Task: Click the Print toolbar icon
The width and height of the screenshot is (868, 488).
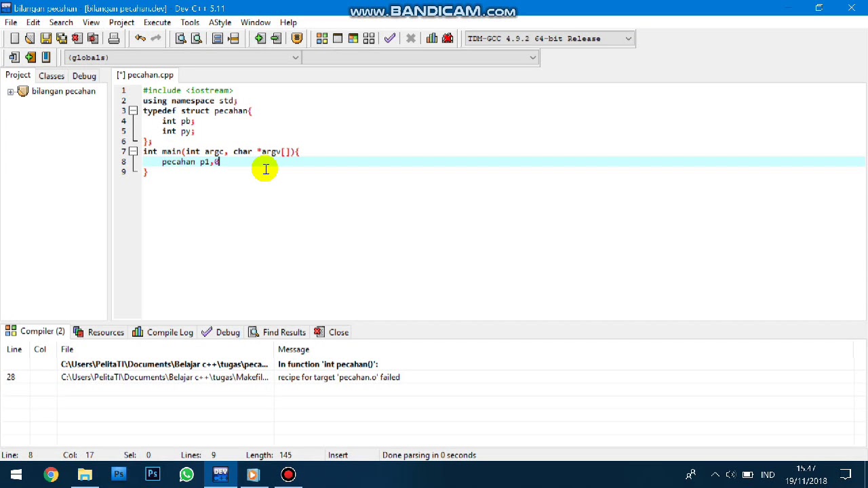Action: 114,39
